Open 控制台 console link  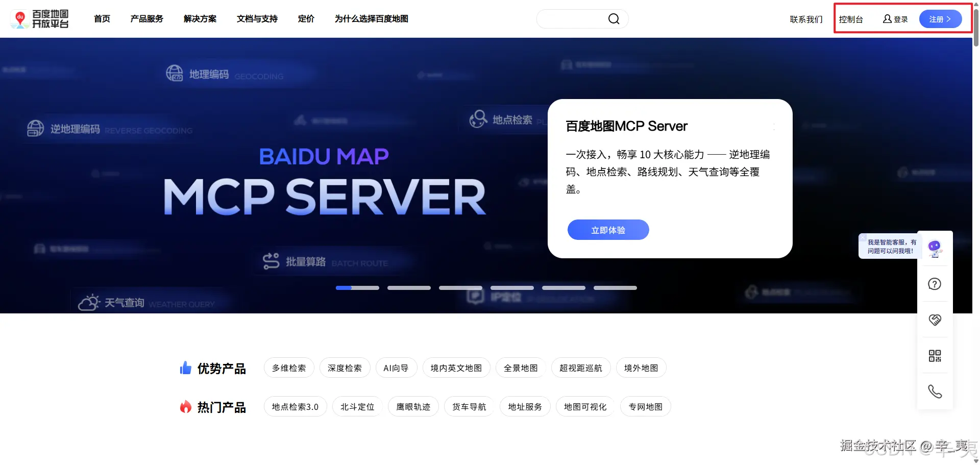(x=851, y=18)
